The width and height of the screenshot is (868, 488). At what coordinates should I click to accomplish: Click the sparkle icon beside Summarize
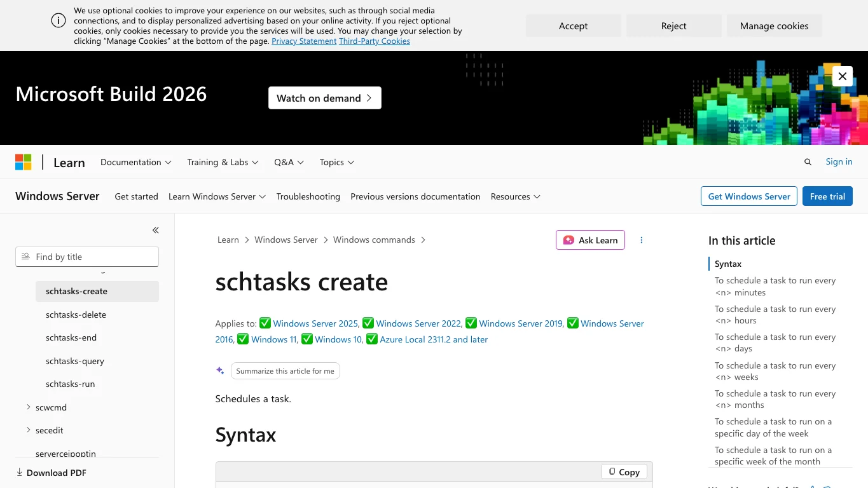220,370
